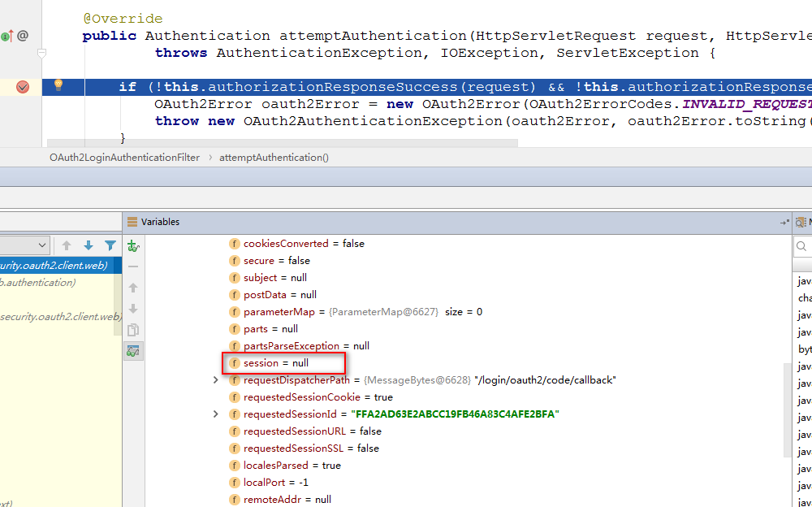Image resolution: width=812 pixels, height=507 pixels.
Task: Click the implements method gutter icon
Action: [6, 36]
